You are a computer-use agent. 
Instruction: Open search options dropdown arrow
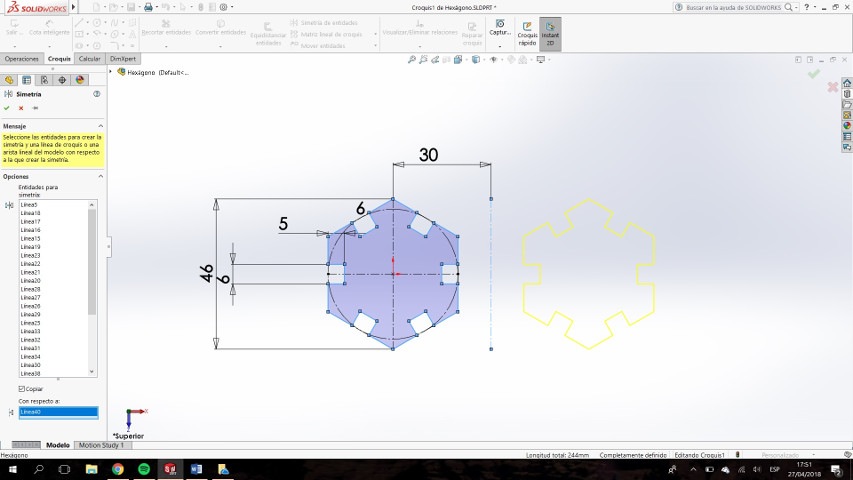(x=796, y=7)
